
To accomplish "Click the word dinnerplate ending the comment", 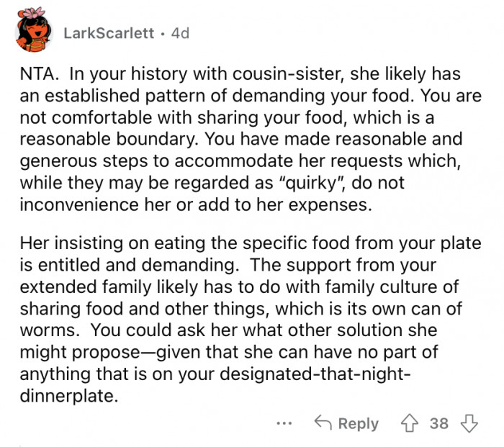I will click(x=69, y=396).
